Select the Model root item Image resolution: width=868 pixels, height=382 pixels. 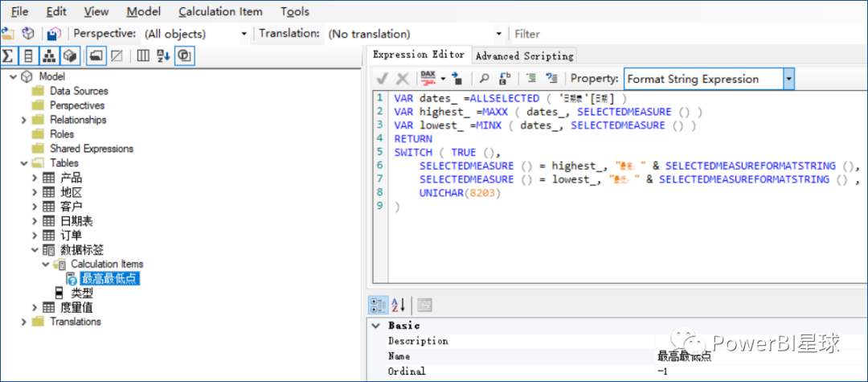click(x=52, y=76)
